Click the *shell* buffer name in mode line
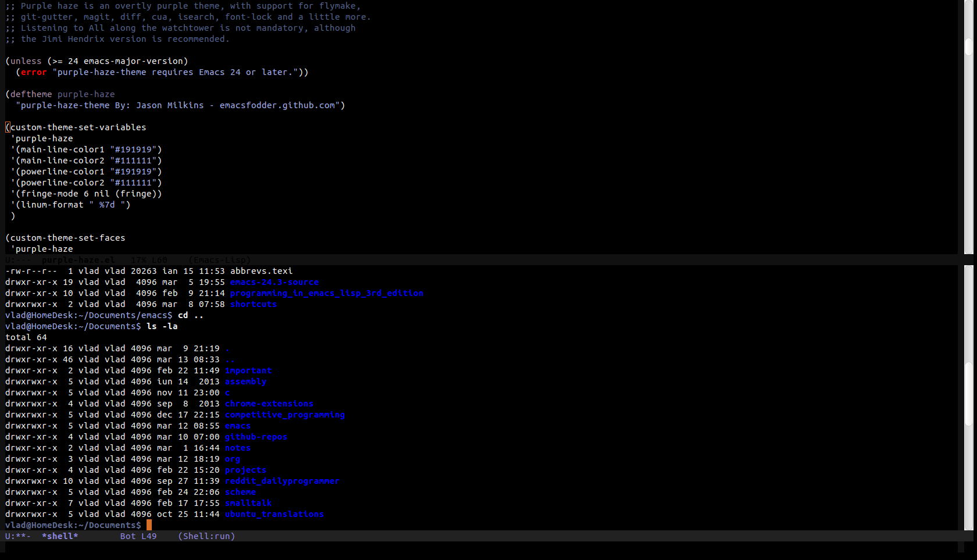Image resolution: width=977 pixels, height=560 pixels. point(60,536)
